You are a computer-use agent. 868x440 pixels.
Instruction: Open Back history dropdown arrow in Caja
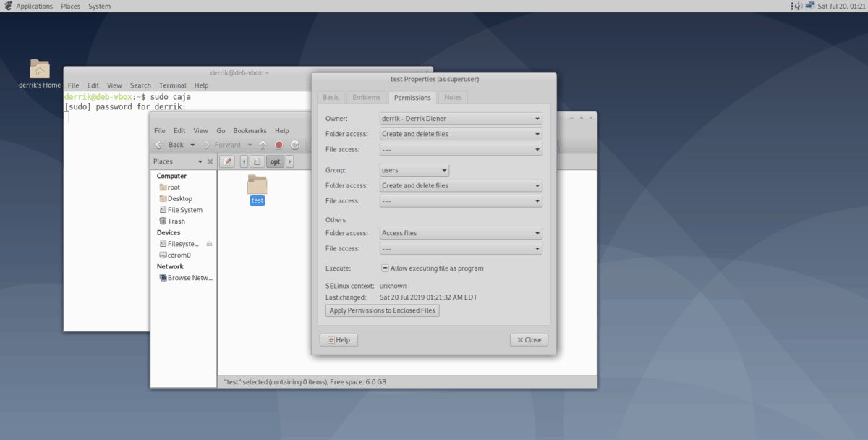(193, 145)
